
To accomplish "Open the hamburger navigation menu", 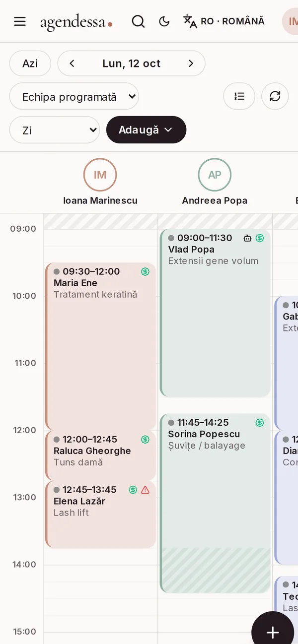I will (20, 21).
